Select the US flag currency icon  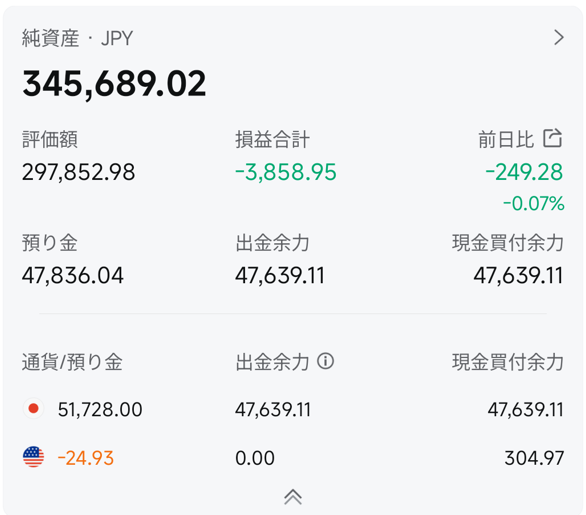(x=34, y=457)
